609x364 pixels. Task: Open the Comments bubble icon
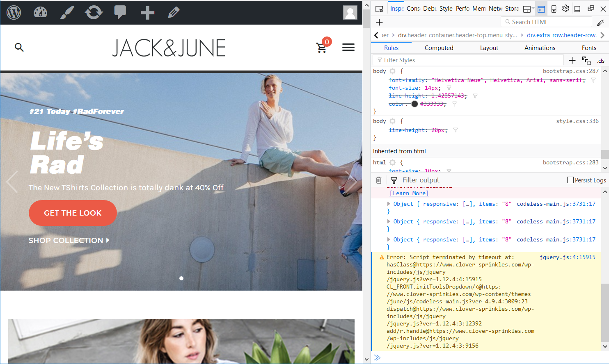(x=120, y=13)
